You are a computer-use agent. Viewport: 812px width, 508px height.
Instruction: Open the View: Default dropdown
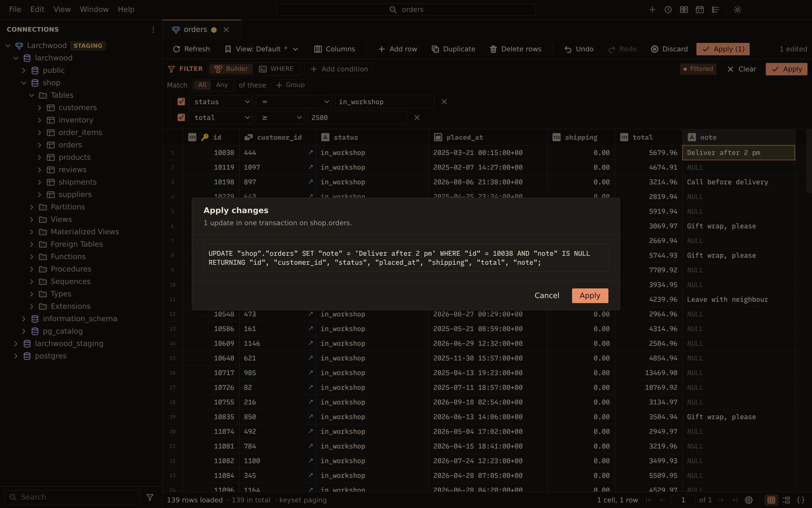coord(261,49)
